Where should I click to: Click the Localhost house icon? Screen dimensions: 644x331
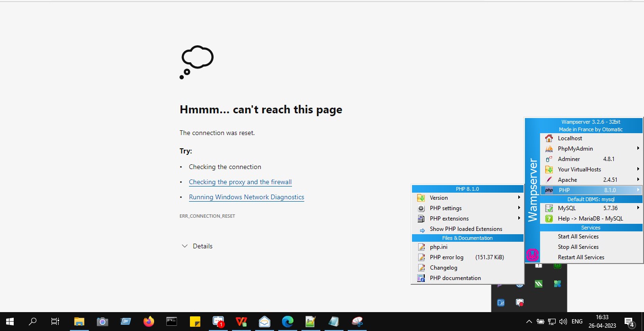point(549,138)
